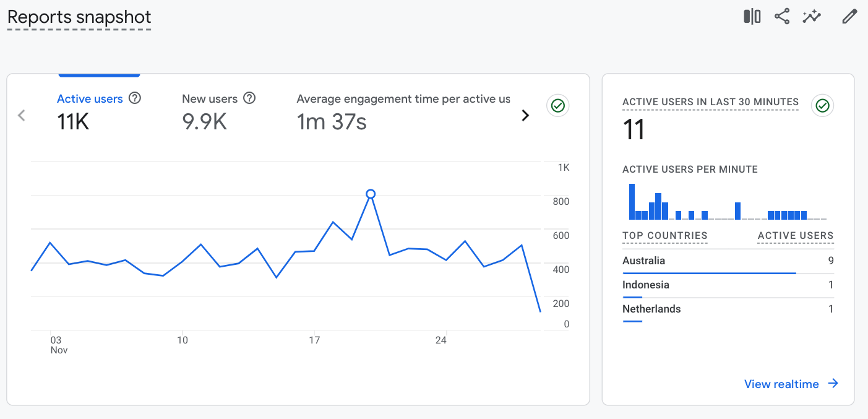Select the Active users metric tab
This screenshot has height=419, width=868.
point(90,98)
